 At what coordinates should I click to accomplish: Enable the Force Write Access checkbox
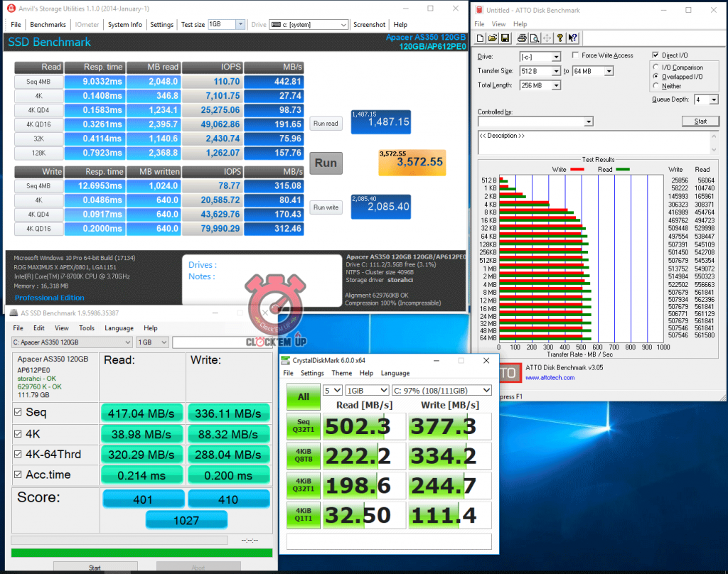(x=575, y=55)
